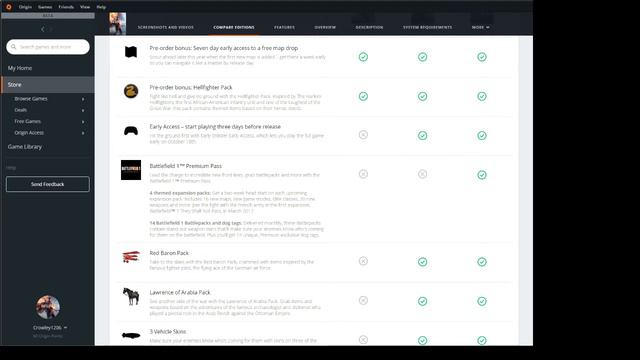This screenshot has width=640, height=360.
Task: Click first checkmark in map drop row
Action: tap(363, 57)
